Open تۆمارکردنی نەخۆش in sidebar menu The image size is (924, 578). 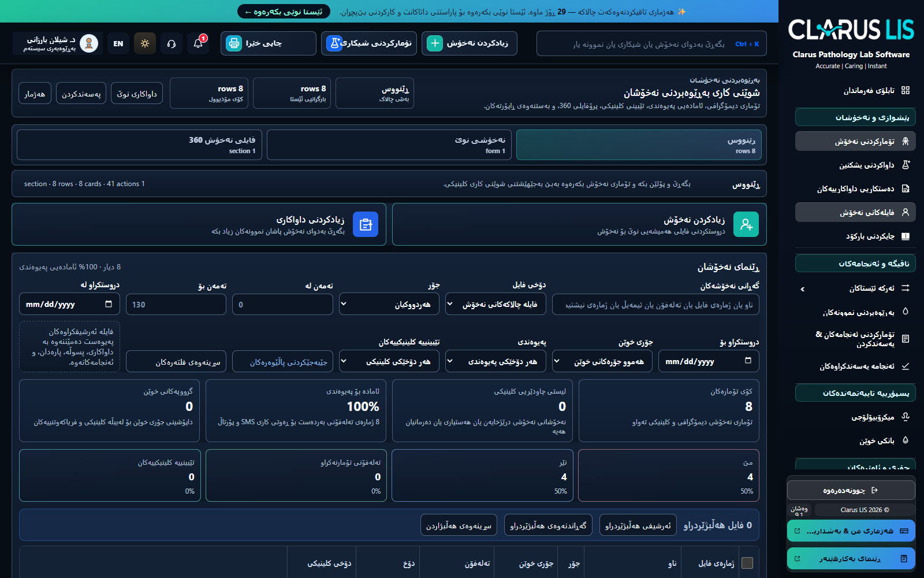855,141
